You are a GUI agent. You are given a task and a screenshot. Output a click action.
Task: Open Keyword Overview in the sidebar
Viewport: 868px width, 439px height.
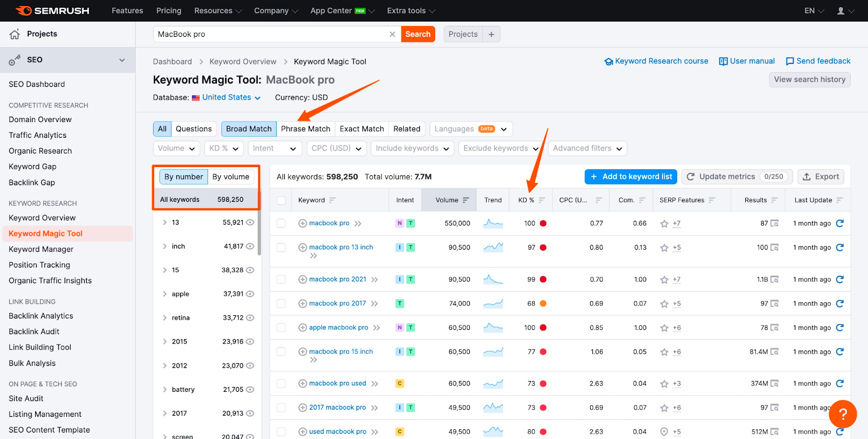(x=42, y=218)
